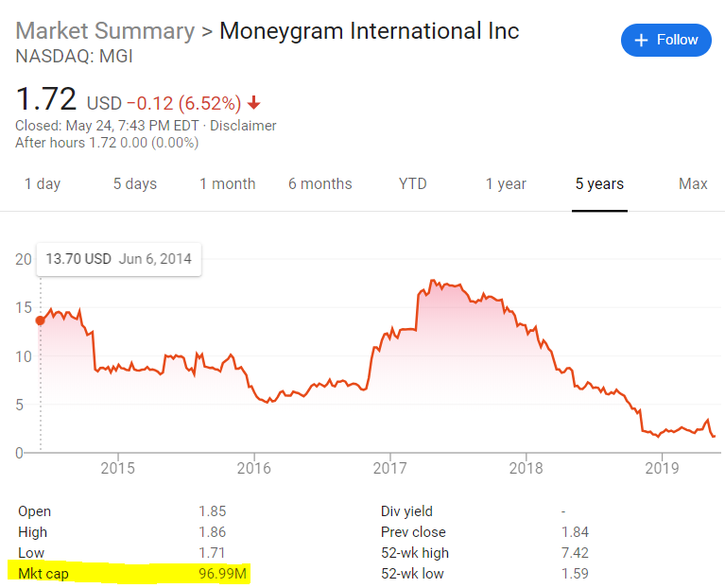Click the red data point on chart
Screen dimensions: 725x588
(x=40, y=320)
